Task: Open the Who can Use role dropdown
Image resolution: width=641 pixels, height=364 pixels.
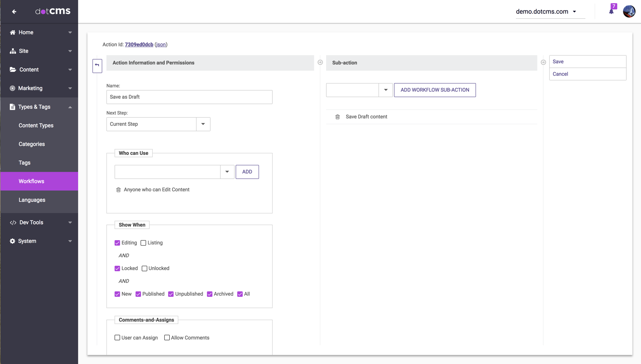Action: [227, 172]
